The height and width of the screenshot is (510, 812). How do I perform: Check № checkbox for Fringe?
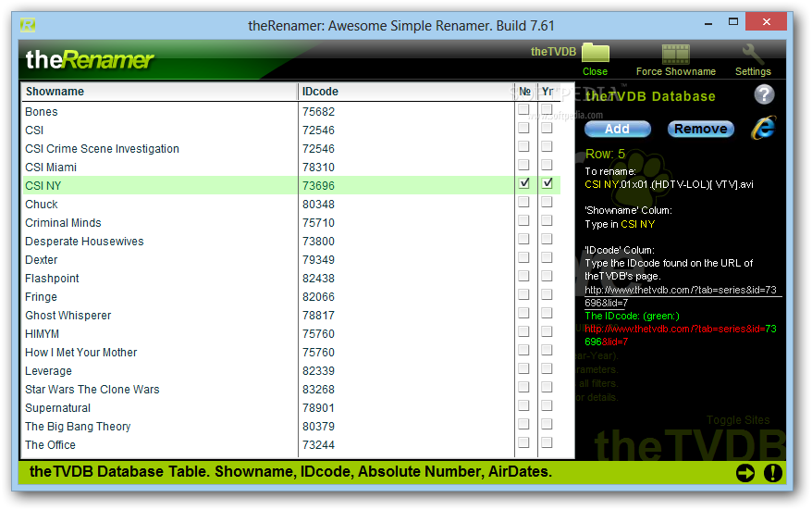pos(523,294)
